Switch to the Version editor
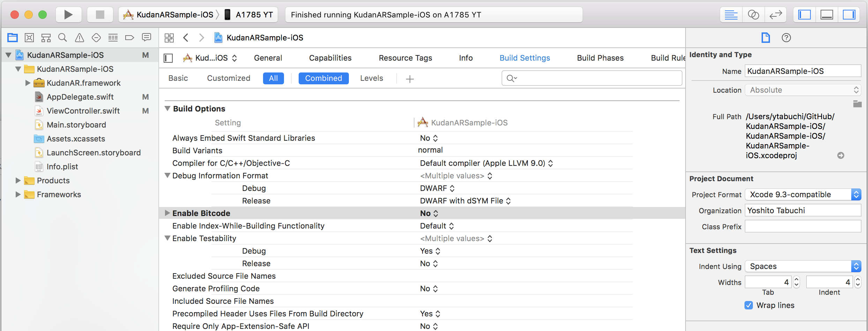 click(x=776, y=15)
